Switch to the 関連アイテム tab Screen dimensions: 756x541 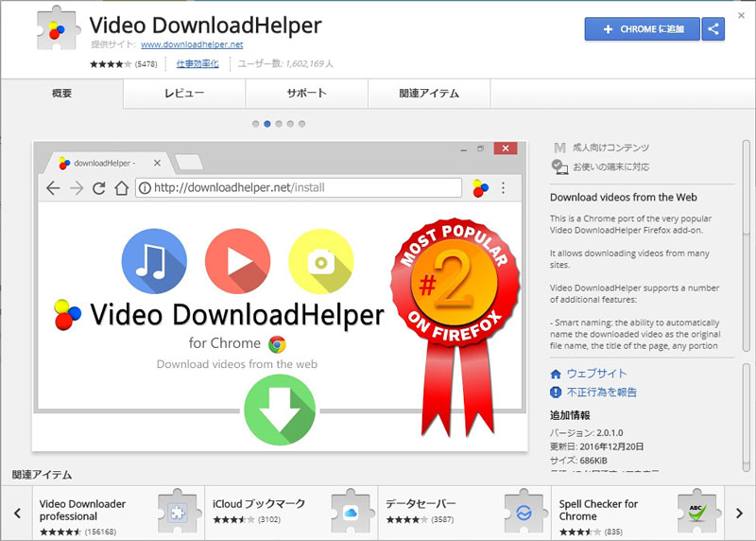pyautogui.click(x=429, y=93)
